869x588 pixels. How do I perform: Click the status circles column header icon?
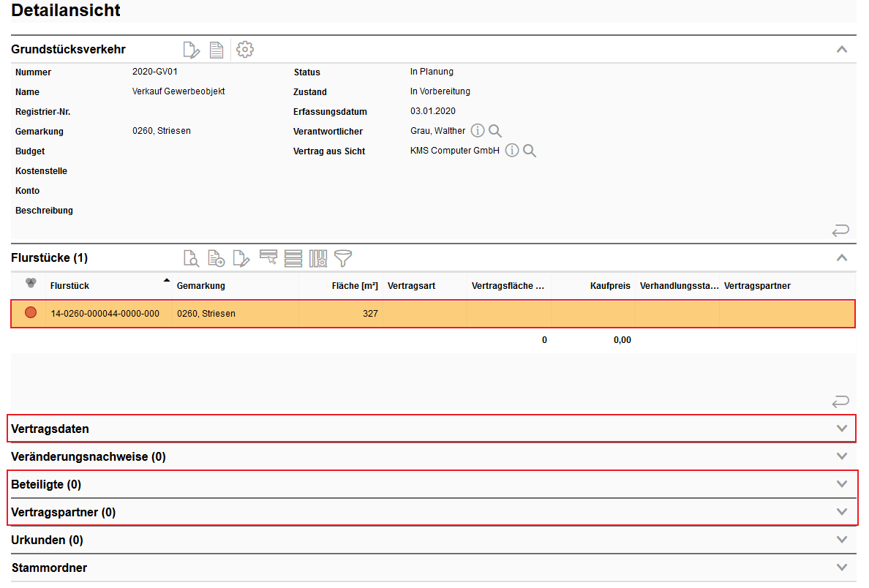click(x=31, y=284)
